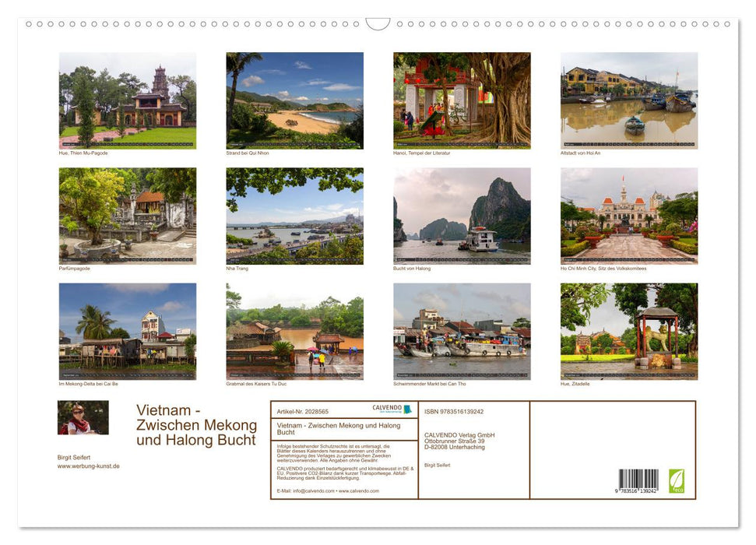Toggle the Hue, Zitadelle photo selection
The width and height of the screenshot is (756, 545).
pyautogui.click(x=629, y=332)
